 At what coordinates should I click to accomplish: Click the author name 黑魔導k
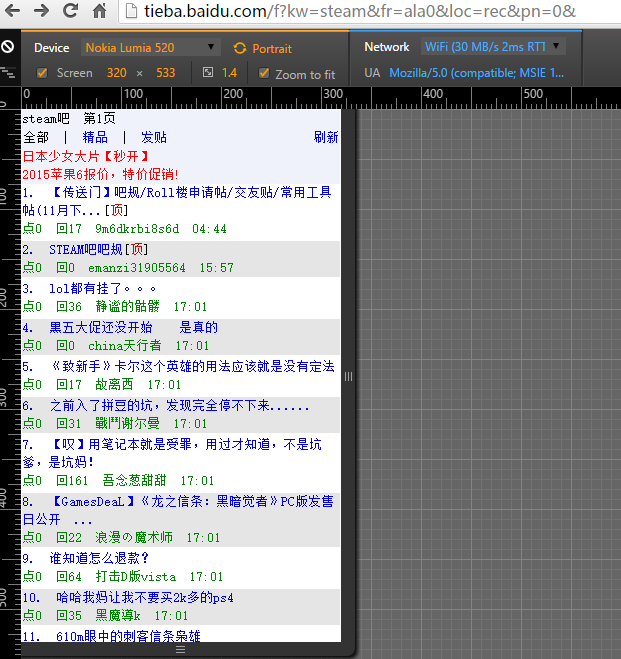(118, 615)
